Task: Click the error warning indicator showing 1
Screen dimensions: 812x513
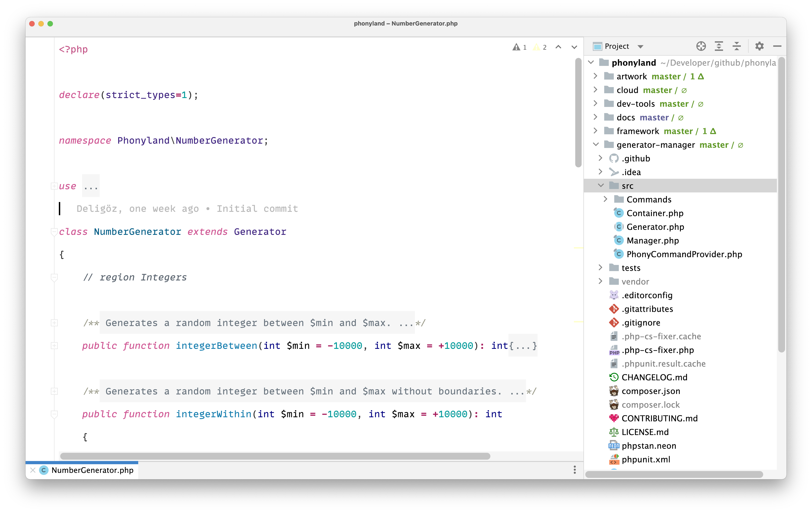Action: click(519, 47)
